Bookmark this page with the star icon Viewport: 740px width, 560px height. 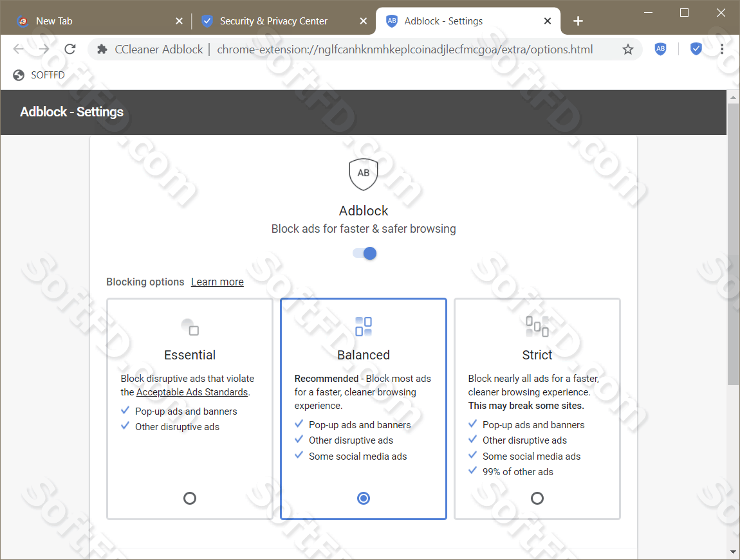click(x=627, y=49)
